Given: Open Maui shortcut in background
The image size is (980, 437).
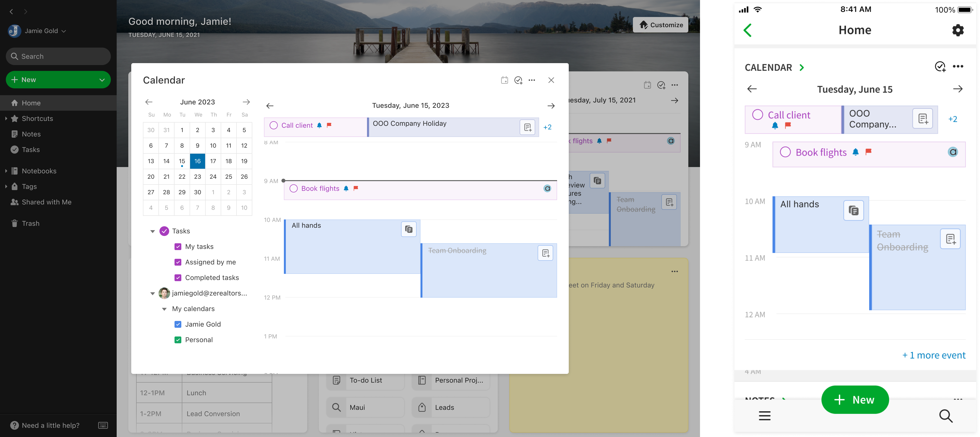Looking at the screenshot, I should tap(365, 407).
